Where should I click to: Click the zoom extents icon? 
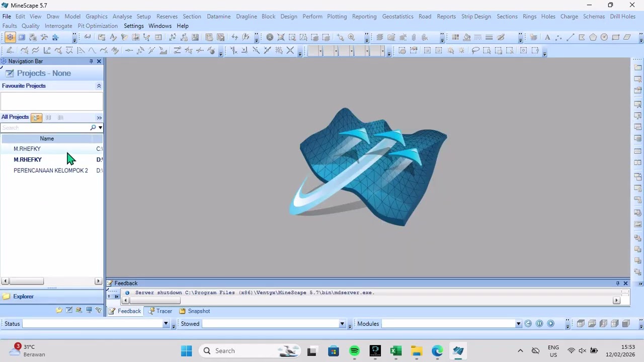[281, 37]
